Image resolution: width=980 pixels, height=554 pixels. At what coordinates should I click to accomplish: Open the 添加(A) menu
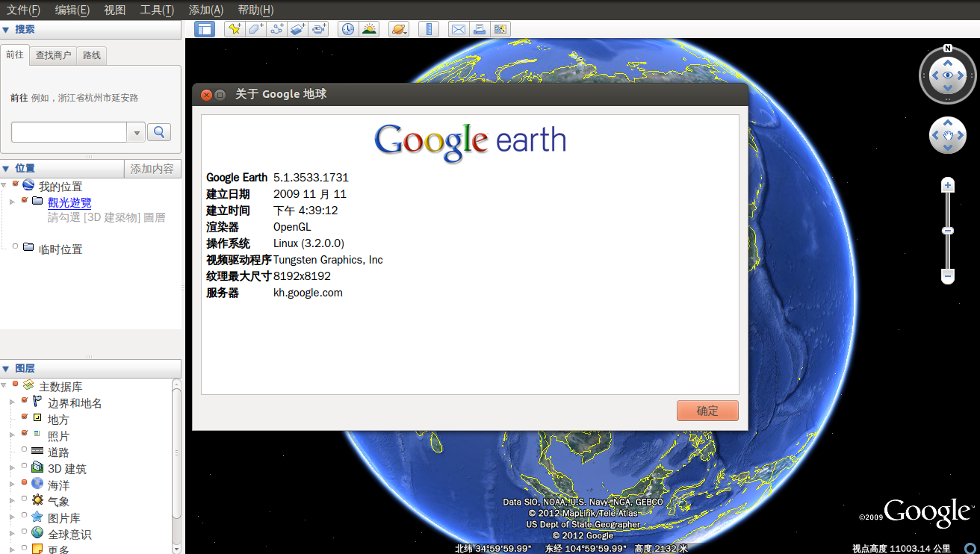point(206,10)
